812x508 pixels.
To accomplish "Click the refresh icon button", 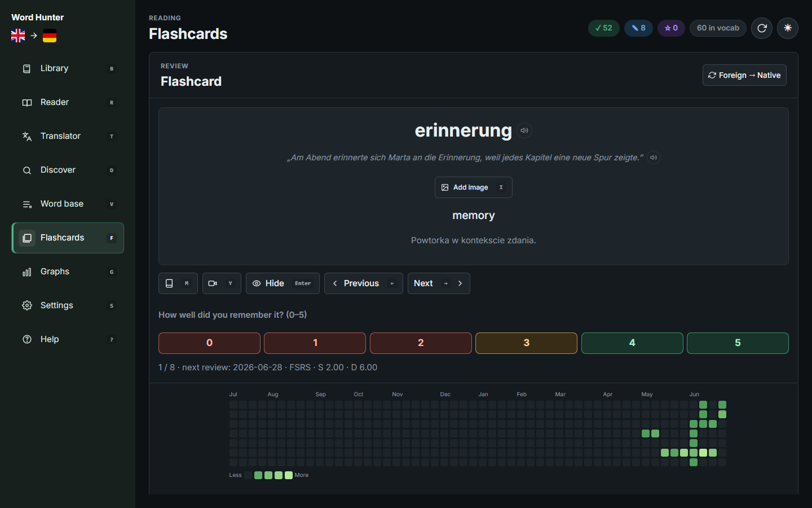I will coord(762,28).
